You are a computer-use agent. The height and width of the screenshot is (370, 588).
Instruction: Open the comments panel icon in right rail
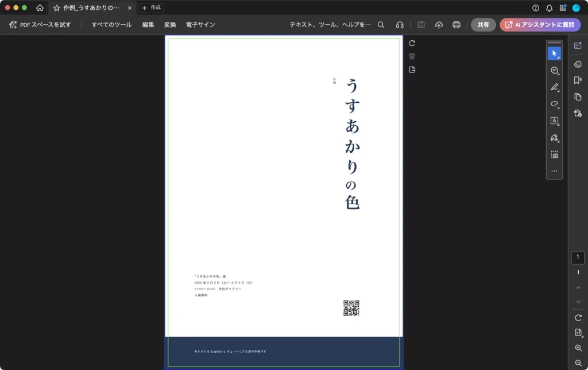point(578,64)
